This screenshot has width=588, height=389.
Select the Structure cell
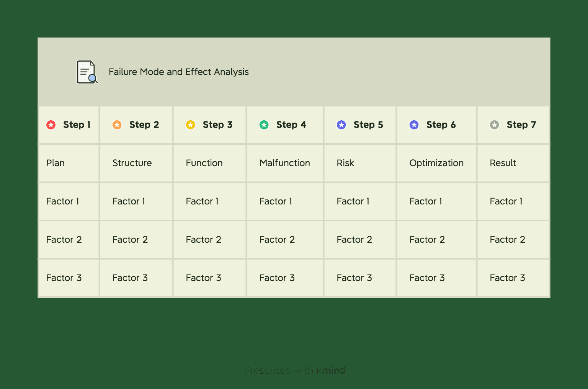pos(136,163)
